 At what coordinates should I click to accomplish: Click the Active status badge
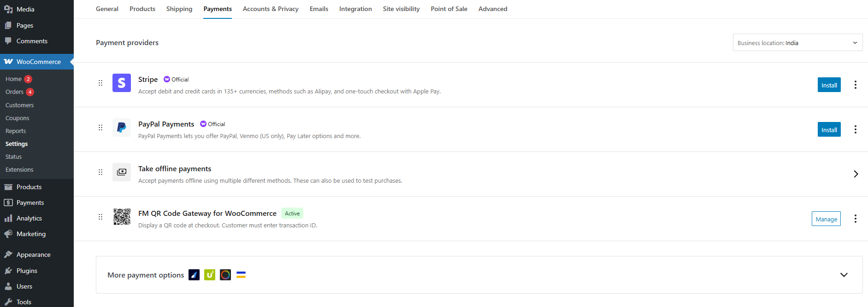coord(292,213)
